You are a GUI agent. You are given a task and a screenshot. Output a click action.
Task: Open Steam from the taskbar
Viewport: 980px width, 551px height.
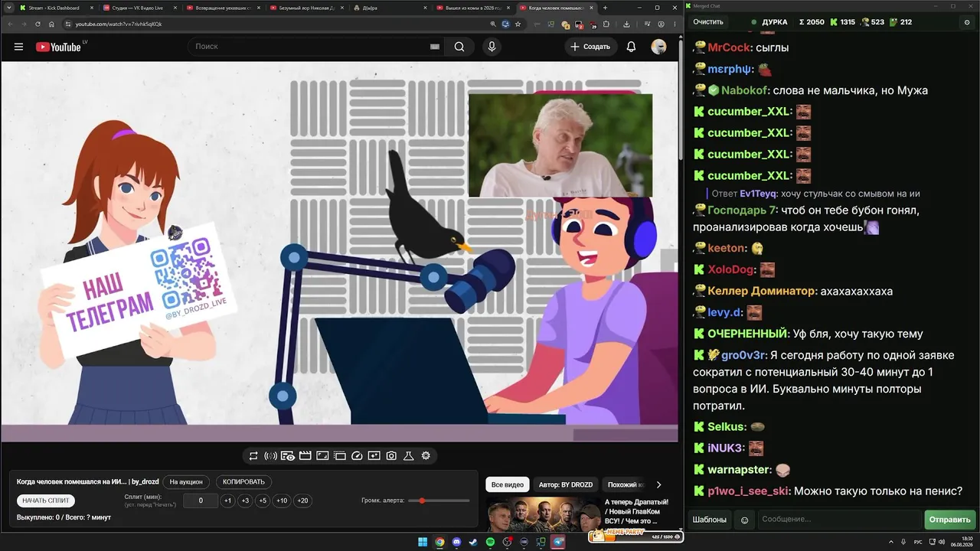click(x=473, y=543)
